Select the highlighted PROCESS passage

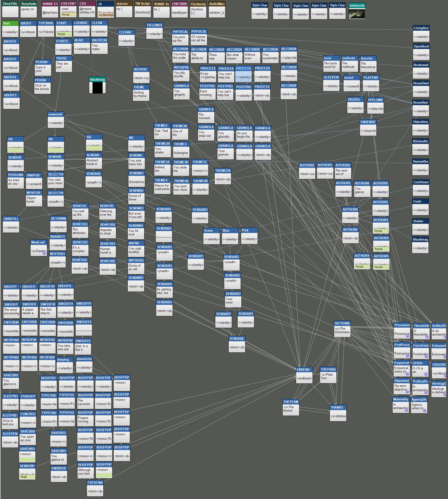(243, 74)
